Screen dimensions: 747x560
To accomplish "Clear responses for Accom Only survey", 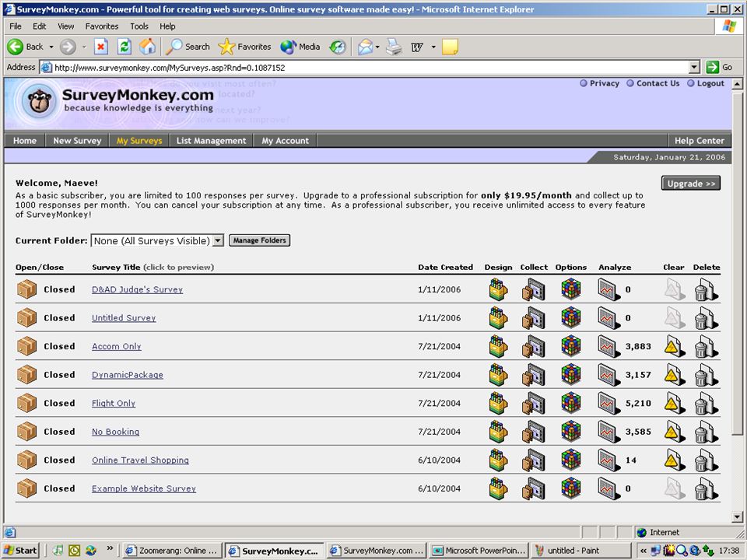I will [675, 346].
